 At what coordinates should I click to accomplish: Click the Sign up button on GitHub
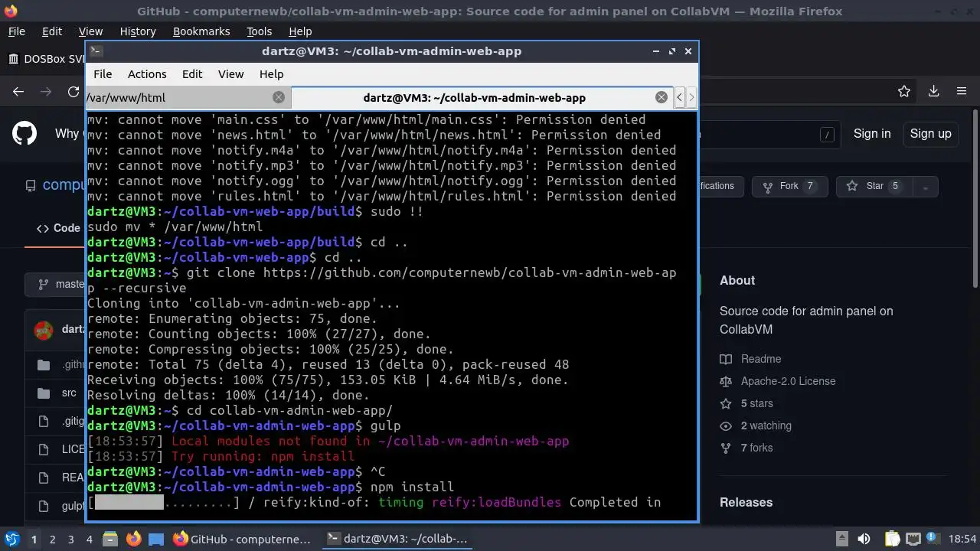point(930,133)
